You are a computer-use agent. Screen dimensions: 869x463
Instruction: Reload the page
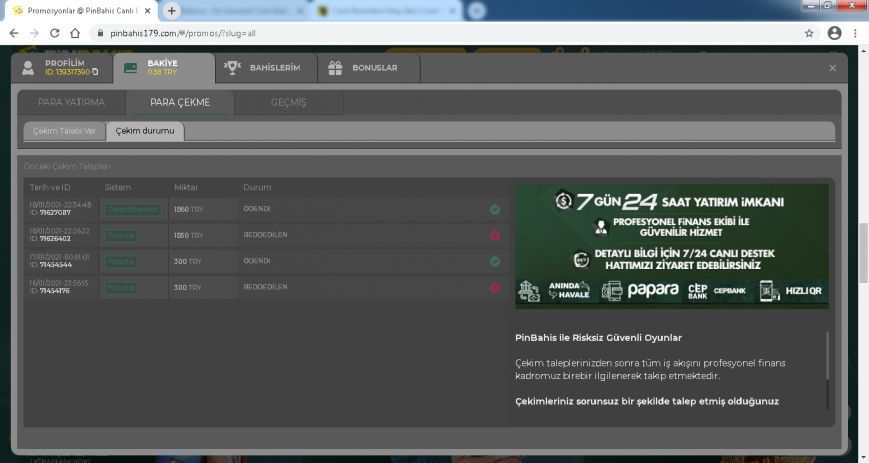click(54, 33)
